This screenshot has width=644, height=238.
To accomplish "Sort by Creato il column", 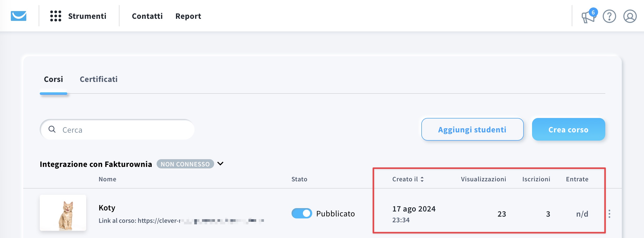I will point(408,179).
